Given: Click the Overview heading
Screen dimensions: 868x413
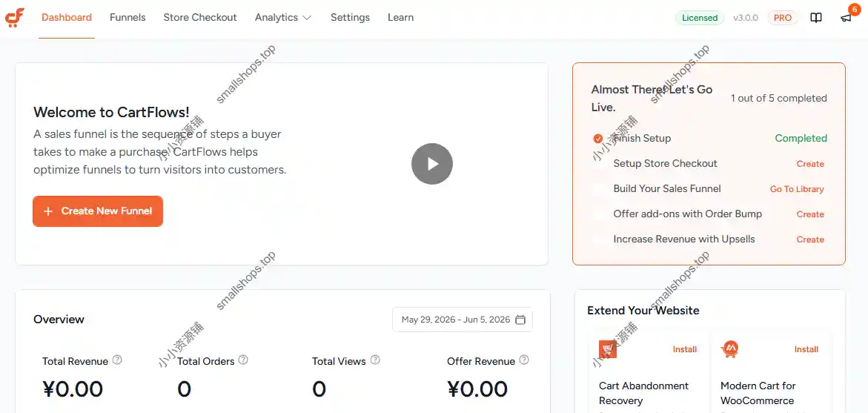Looking at the screenshot, I should click(x=59, y=320).
